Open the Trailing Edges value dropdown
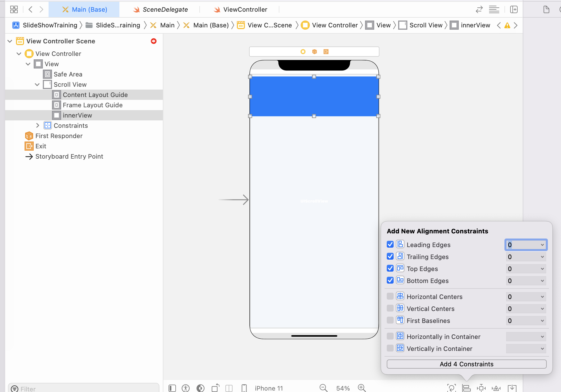 click(542, 257)
